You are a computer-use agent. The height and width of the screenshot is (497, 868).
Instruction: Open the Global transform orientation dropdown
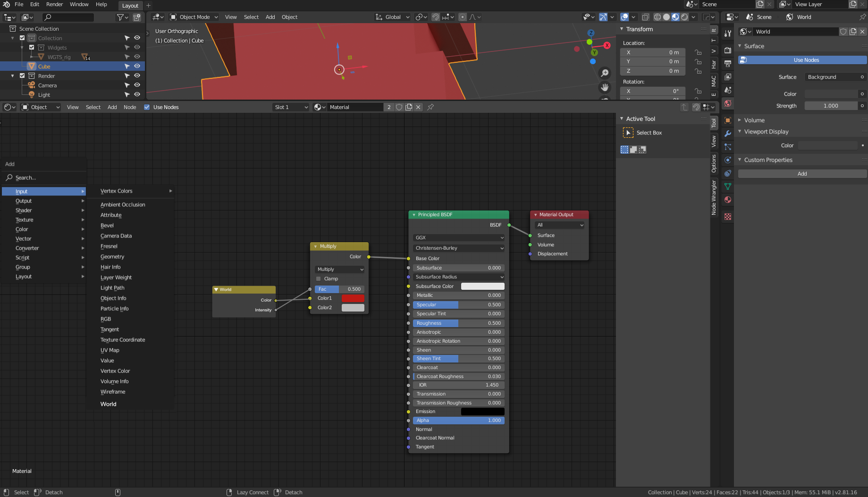[x=393, y=17]
